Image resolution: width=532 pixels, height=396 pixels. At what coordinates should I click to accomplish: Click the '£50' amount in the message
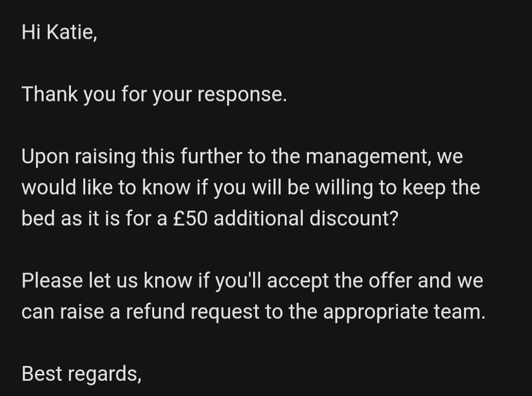pos(190,218)
